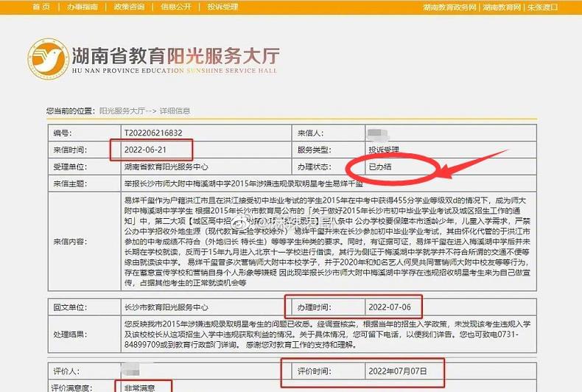Click the 详细信息 breadcrumb text
This screenshot has width=582, height=392.
175,111
